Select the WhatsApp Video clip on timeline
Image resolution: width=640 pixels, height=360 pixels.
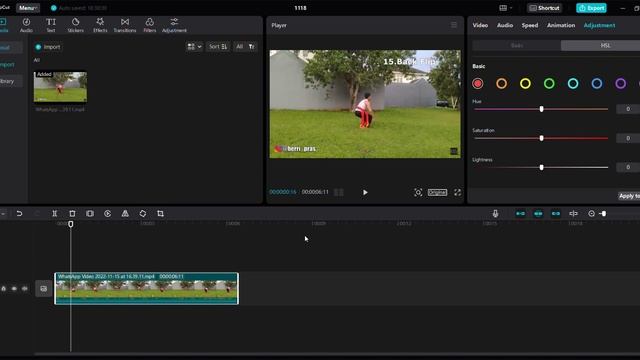(147, 289)
